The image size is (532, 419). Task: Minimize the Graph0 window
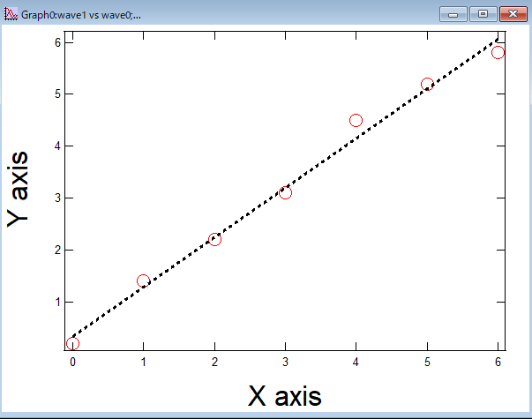pos(453,14)
